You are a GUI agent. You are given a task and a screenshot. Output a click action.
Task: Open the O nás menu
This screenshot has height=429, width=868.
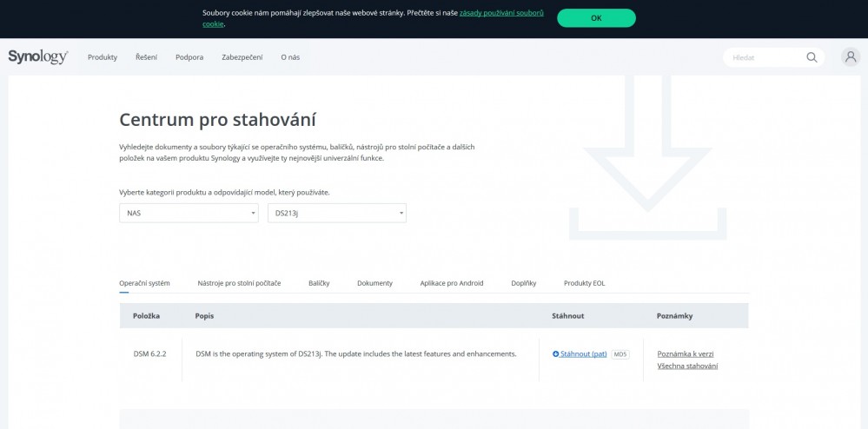(290, 57)
